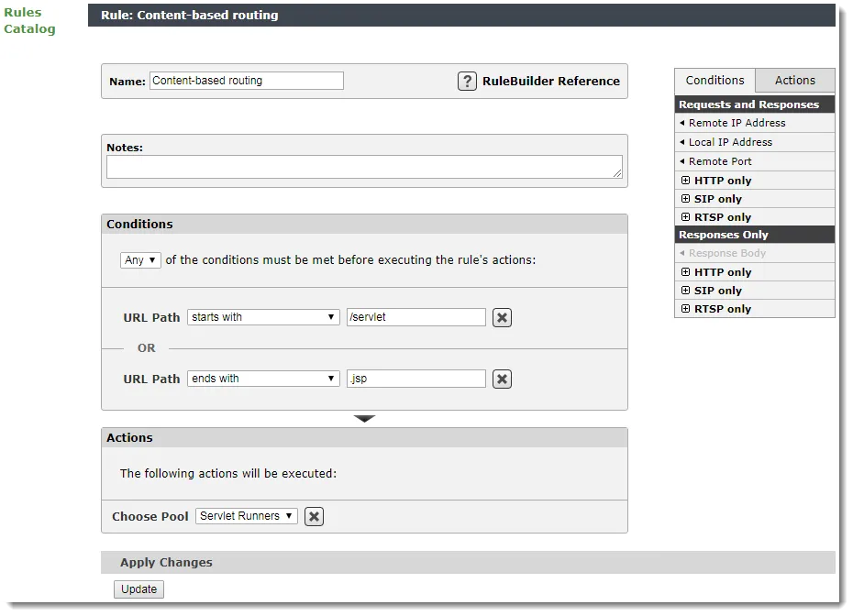This screenshot has height=616, width=853.
Task: Click the 'Requests and Responses' section header
Action: [x=755, y=104]
